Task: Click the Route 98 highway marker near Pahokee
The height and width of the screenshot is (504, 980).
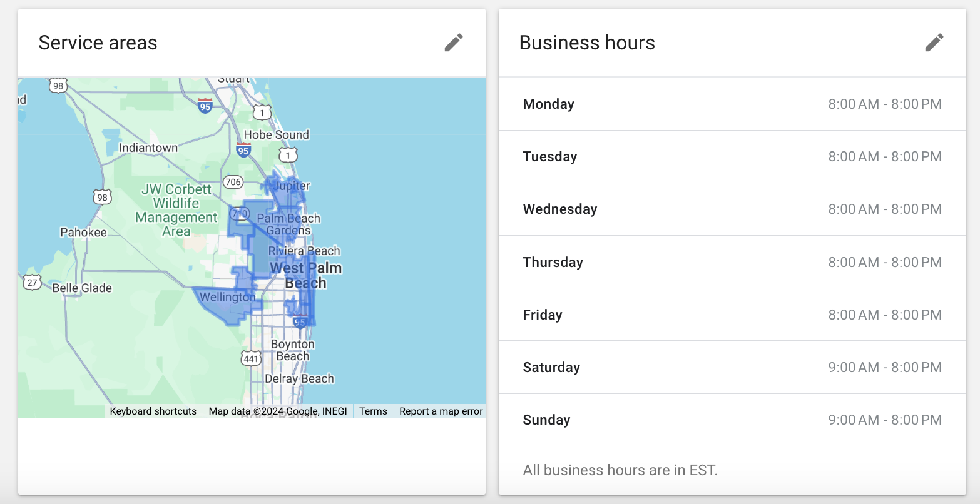Action: (x=102, y=197)
